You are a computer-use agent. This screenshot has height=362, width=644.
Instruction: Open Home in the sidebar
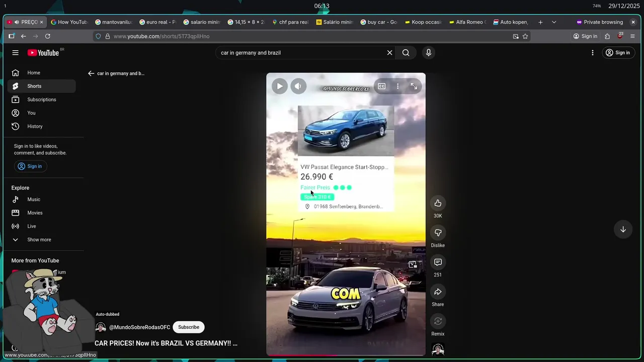pos(41,73)
